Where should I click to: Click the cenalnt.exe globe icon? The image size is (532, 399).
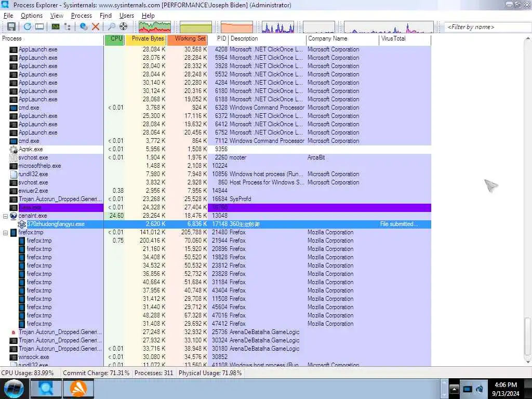tap(13, 216)
